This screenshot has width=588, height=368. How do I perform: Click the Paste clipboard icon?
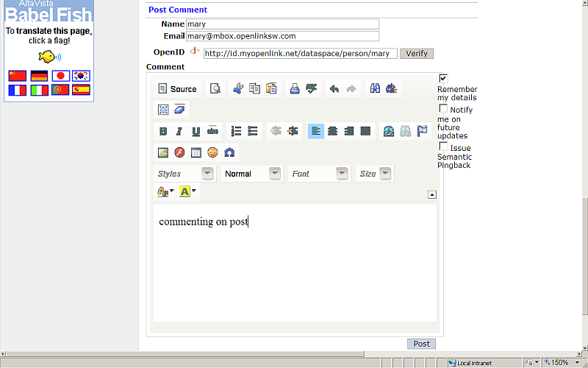271,88
